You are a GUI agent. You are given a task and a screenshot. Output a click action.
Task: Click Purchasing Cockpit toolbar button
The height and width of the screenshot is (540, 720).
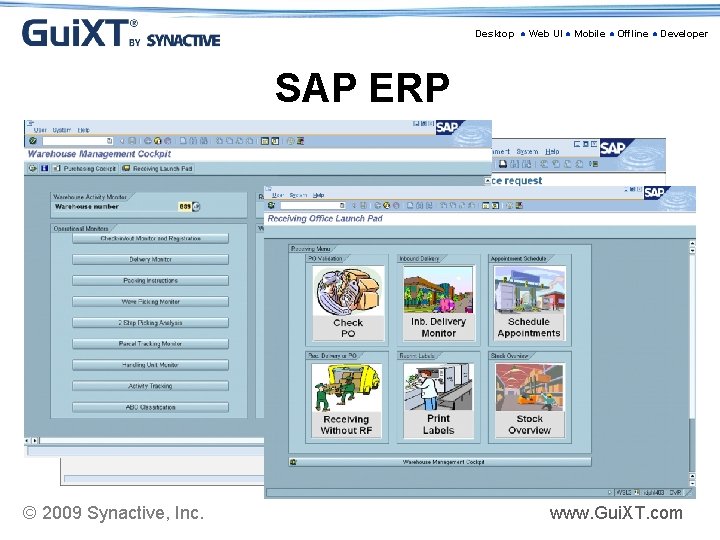point(84,169)
